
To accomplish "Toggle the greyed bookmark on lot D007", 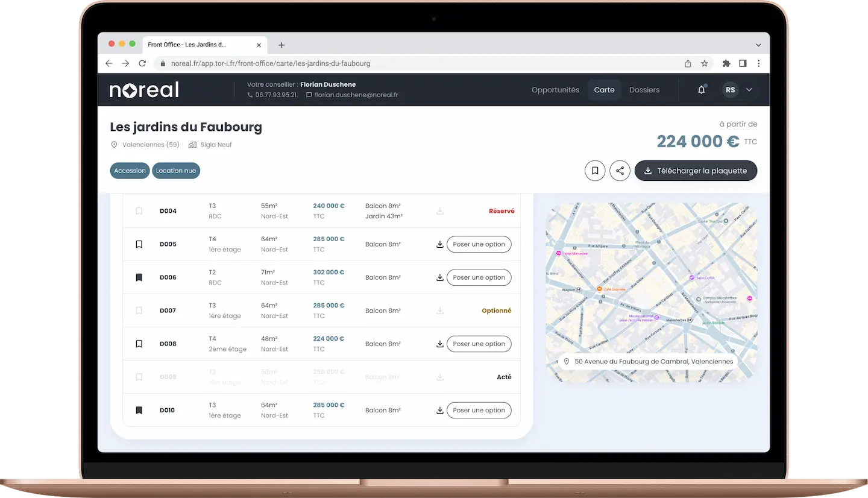I will tap(139, 310).
